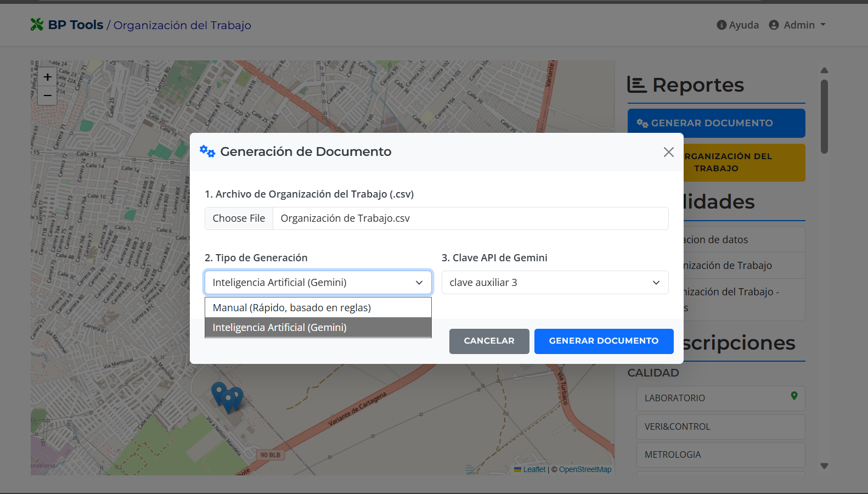
Task: Click sidebar scrollbar down arrow
Action: pos(824,466)
